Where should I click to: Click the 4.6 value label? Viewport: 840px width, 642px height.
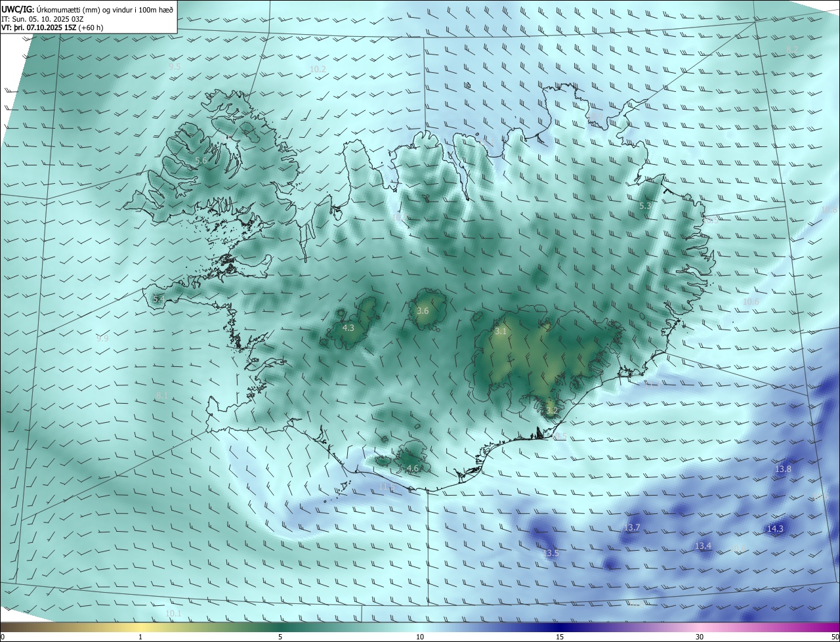(413, 468)
